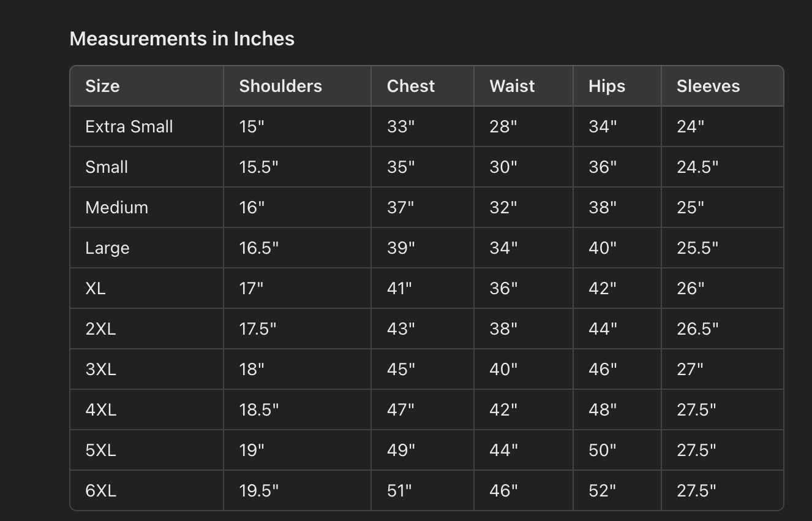812x521 pixels.
Task: Select the 48" hips value for 4XL
Action: [x=603, y=409]
